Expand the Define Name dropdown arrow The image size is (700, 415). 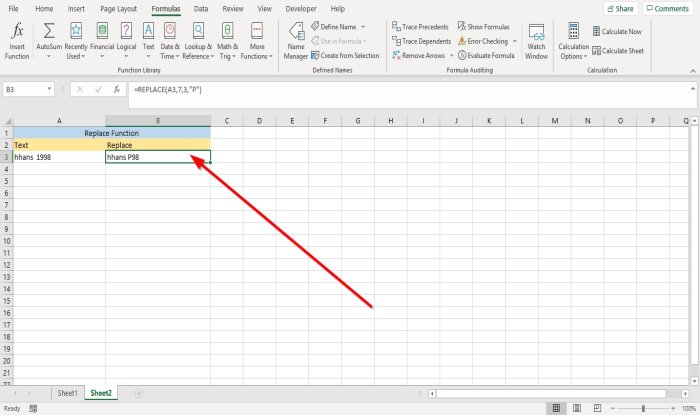[x=363, y=27]
